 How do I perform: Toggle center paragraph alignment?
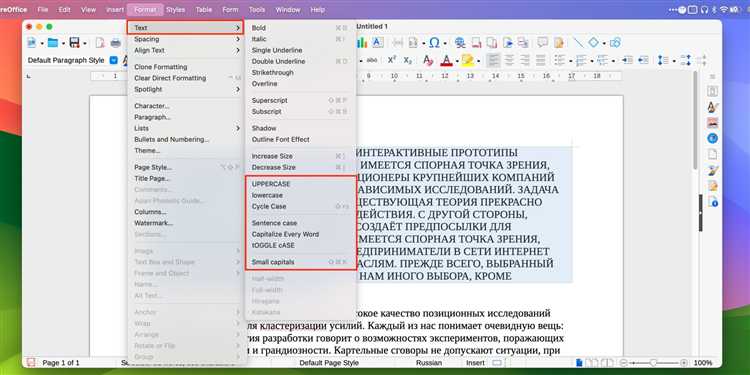(x=509, y=60)
